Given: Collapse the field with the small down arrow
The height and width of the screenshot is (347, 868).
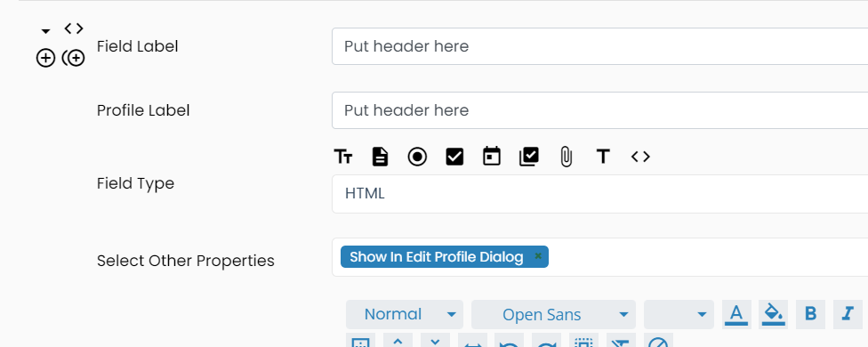Looking at the screenshot, I should 46,31.
